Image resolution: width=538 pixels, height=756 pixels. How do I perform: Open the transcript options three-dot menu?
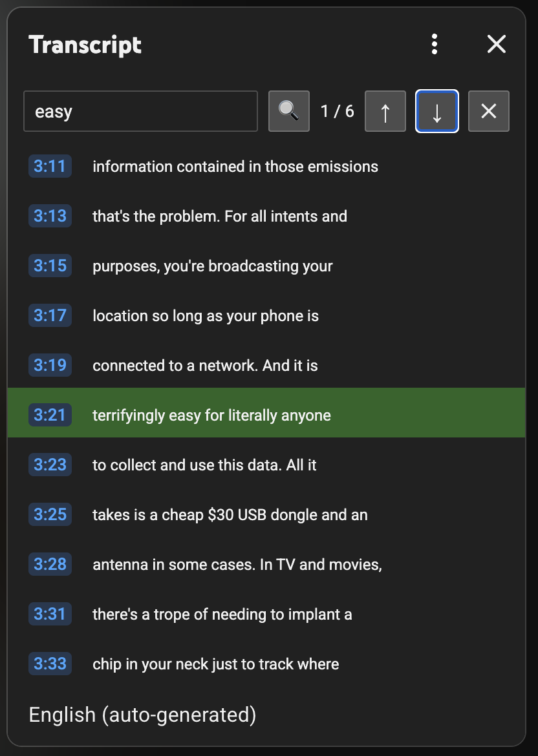pyautogui.click(x=435, y=44)
